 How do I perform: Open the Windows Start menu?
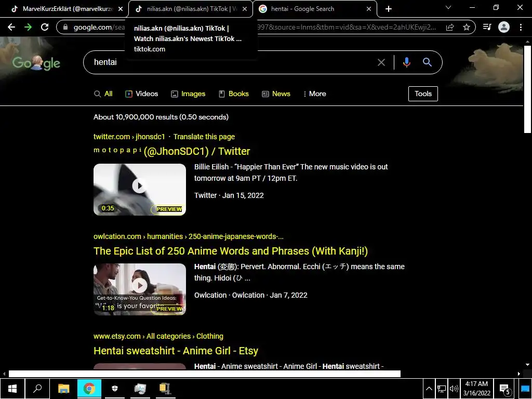[12, 389]
